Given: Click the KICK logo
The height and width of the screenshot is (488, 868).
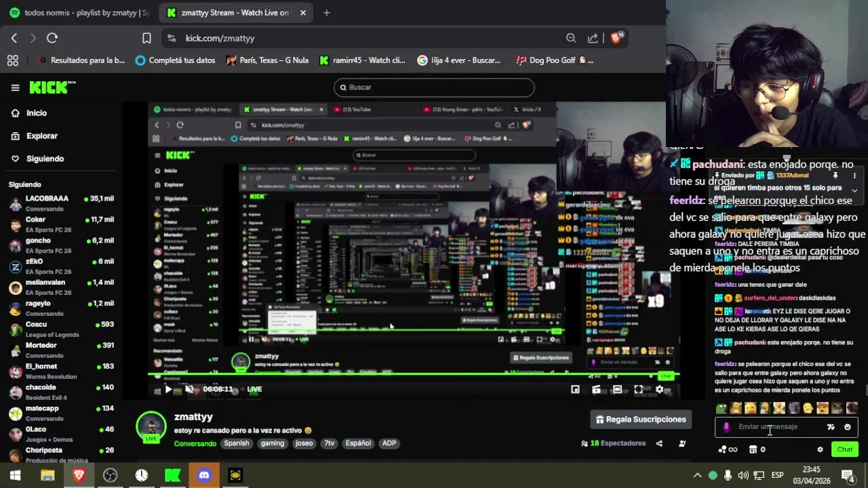Looking at the screenshot, I should (52, 87).
